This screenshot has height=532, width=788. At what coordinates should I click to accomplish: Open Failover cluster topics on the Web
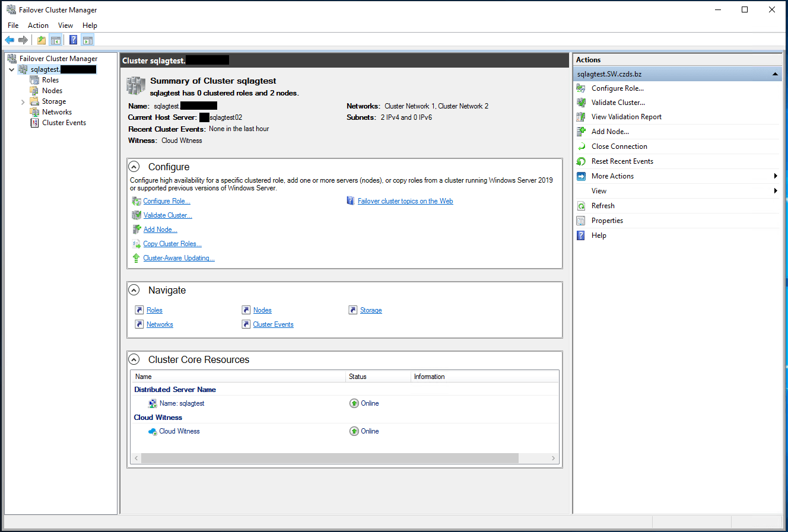click(x=405, y=201)
